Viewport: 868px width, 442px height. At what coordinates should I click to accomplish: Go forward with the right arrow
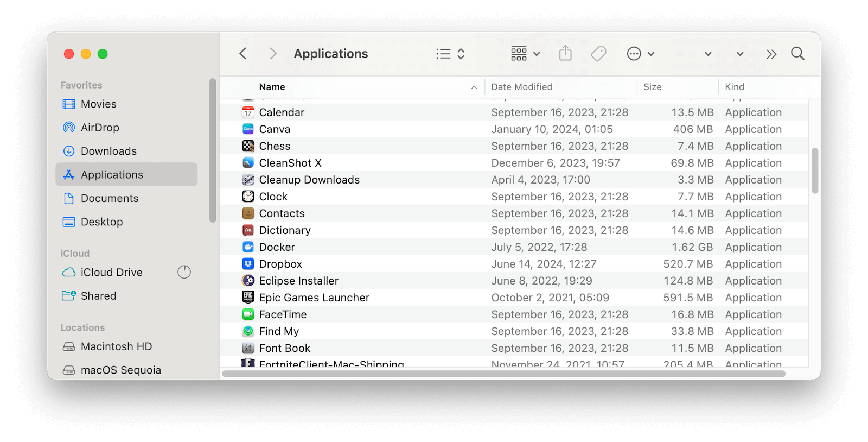[273, 54]
